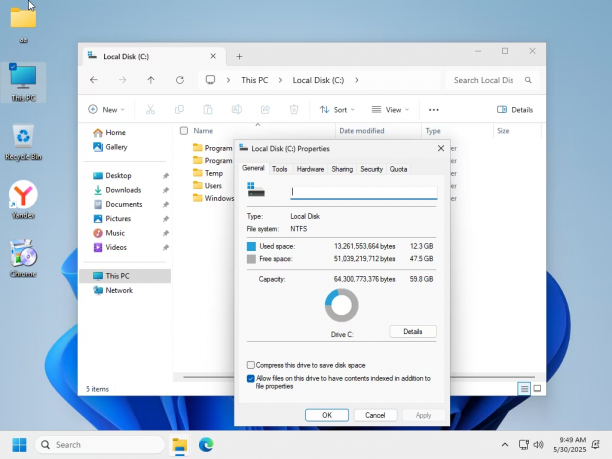This screenshot has height=459, width=612.
Task: Uncheck Allow files to have contents indexed
Action: 251,379
